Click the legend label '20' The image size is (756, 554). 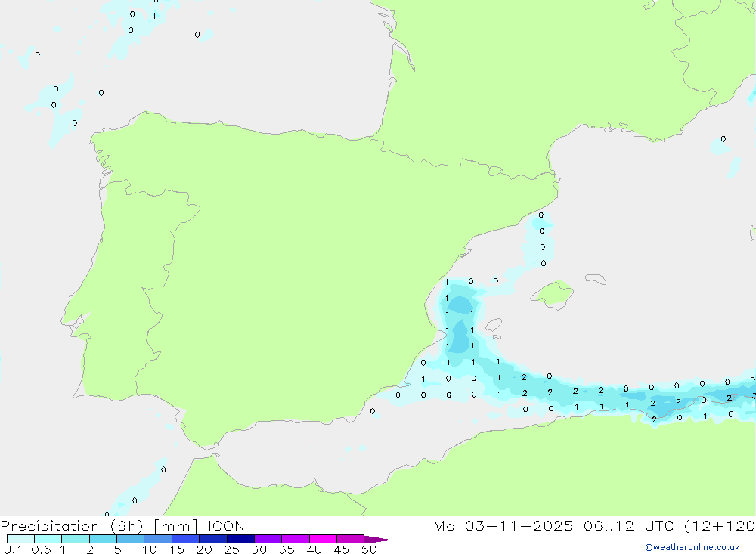(204, 549)
